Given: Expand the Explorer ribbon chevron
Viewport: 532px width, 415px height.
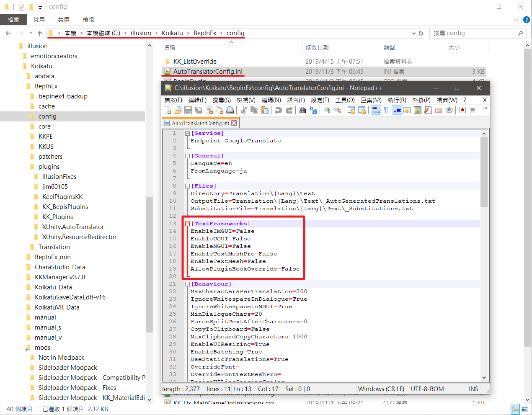Looking at the screenshot, I should coord(516,20).
